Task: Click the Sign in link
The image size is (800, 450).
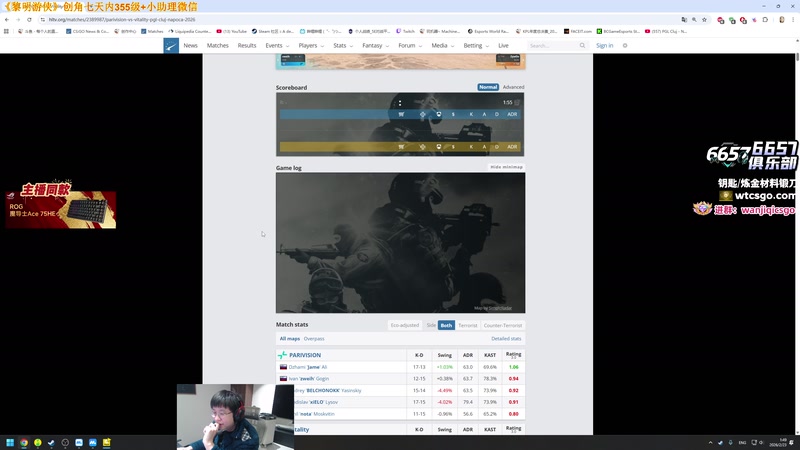Action: (x=605, y=45)
